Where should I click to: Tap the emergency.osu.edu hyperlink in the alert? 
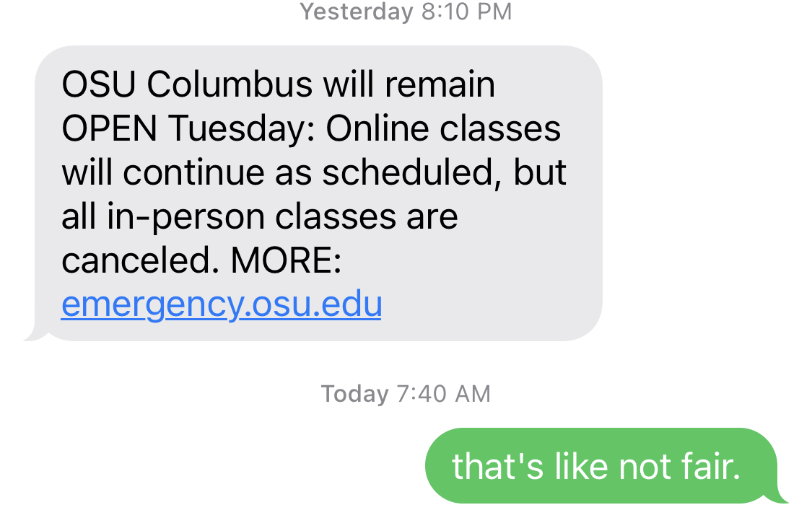pos(221,304)
